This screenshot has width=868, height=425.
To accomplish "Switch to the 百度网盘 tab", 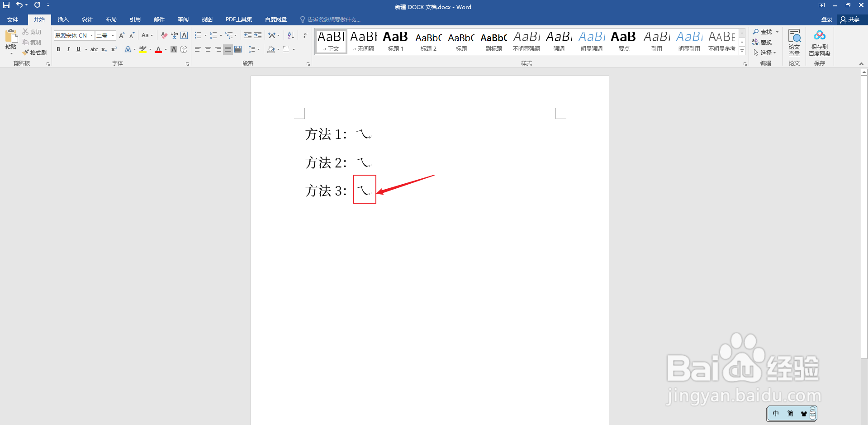I will [276, 19].
